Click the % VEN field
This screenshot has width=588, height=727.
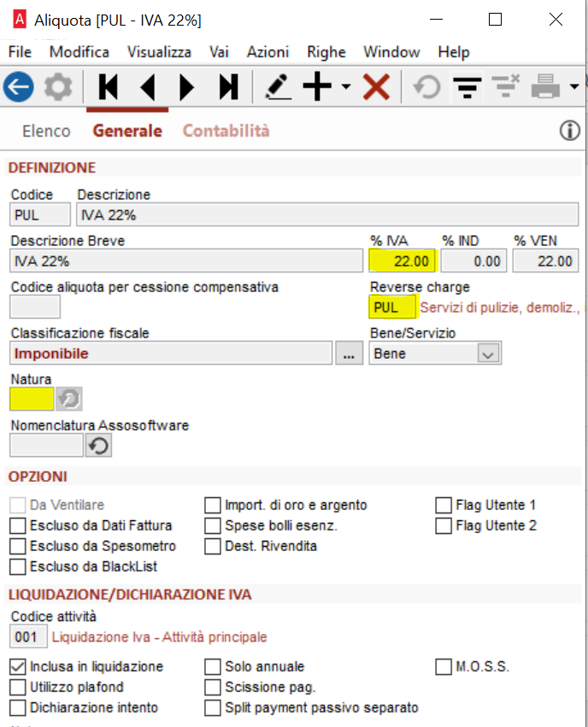[545, 261]
